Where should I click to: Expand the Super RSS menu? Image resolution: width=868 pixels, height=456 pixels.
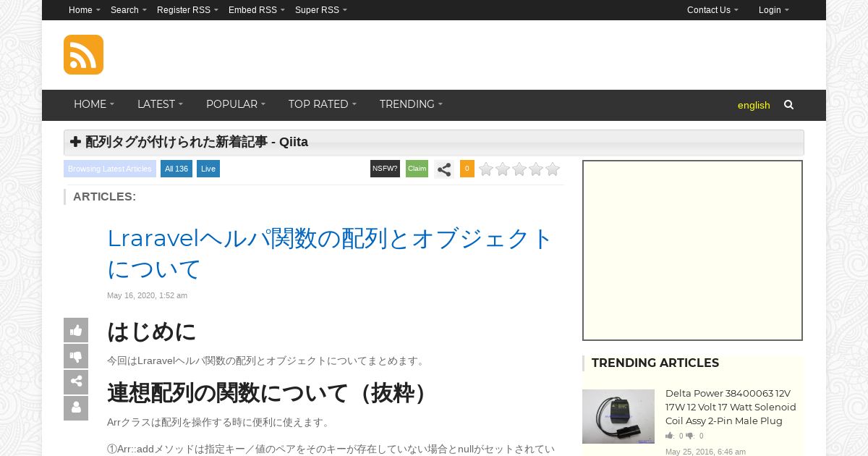[321, 10]
